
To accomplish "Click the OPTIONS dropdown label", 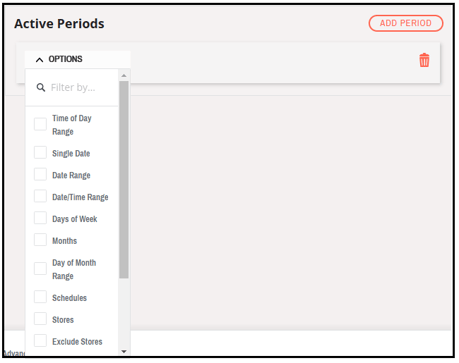I will [65, 59].
